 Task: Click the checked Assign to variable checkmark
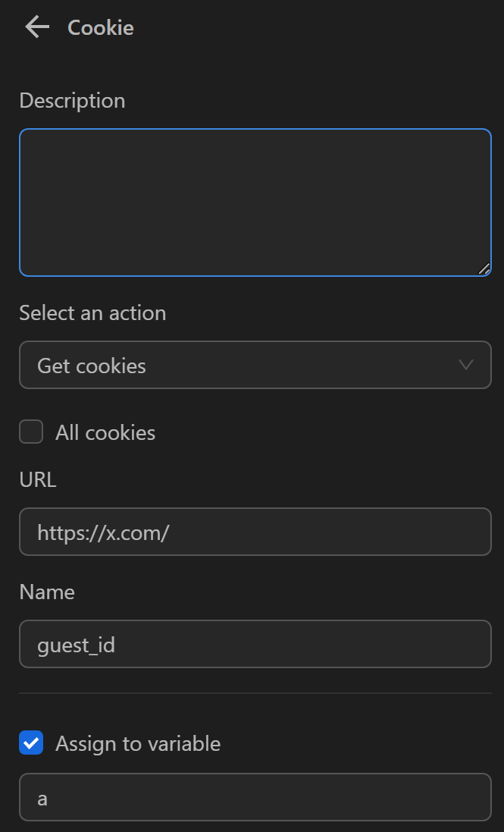pos(30,743)
